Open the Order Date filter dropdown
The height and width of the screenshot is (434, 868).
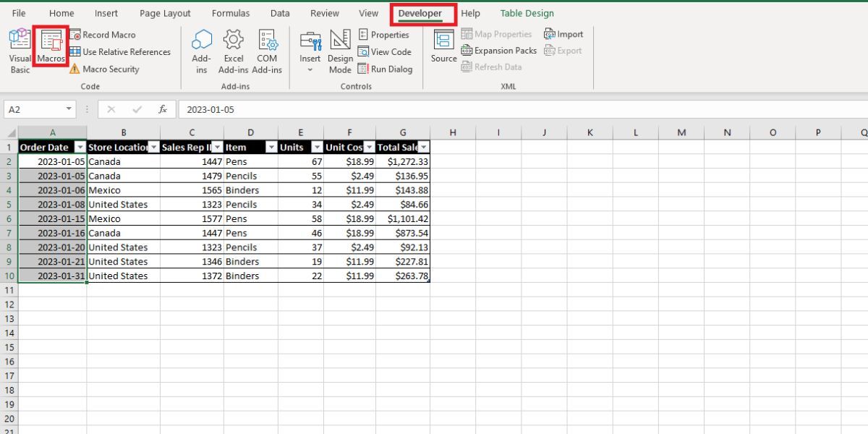(80, 147)
